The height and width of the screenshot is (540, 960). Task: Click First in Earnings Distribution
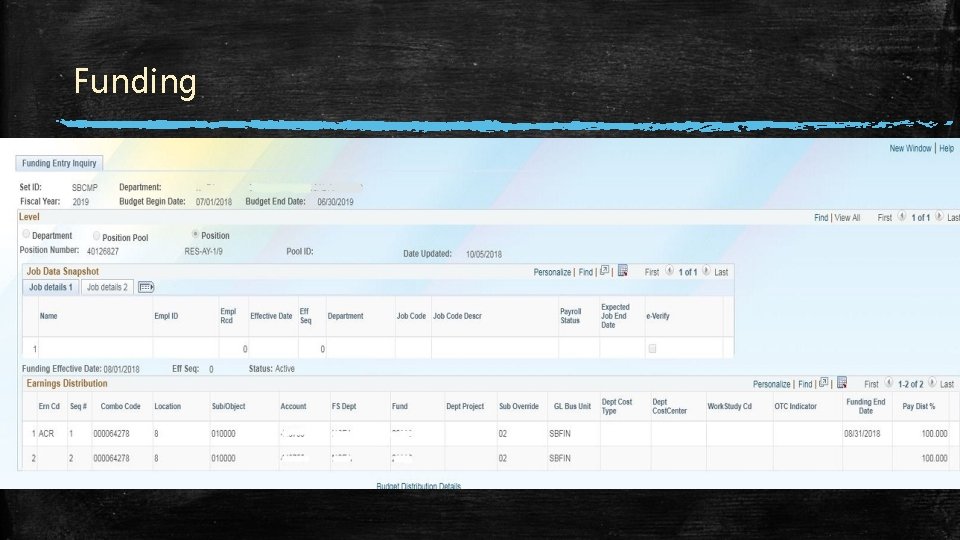click(x=871, y=384)
